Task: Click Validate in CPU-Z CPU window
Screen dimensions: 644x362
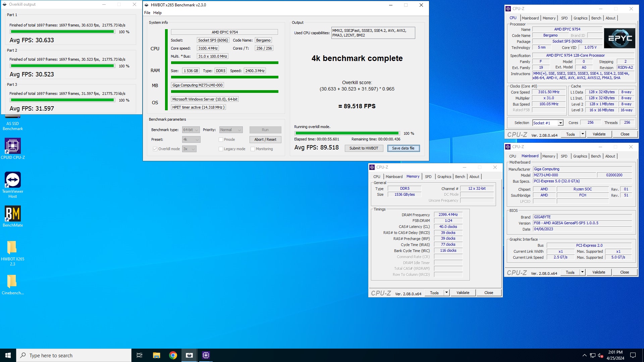Action: click(599, 134)
